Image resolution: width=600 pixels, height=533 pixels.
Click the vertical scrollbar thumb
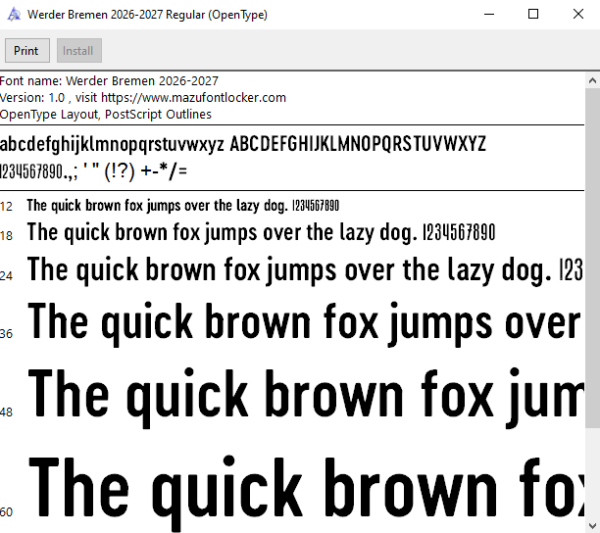tap(592, 258)
